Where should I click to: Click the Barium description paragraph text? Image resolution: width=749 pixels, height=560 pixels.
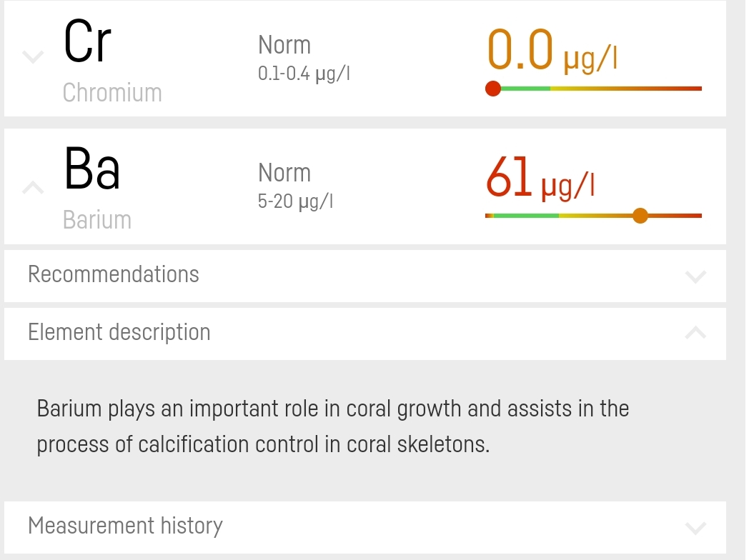pos(332,426)
